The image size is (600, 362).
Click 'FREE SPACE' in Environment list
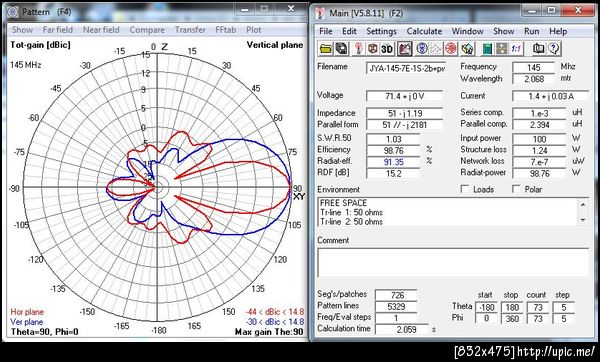[343, 203]
